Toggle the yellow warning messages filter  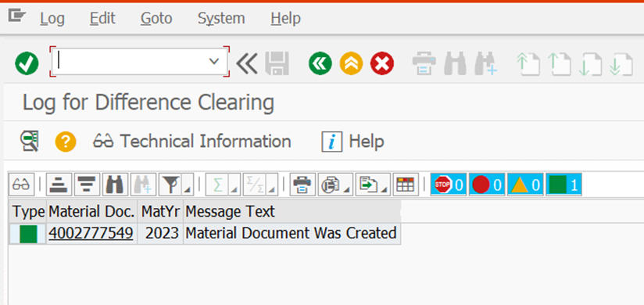point(525,185)
